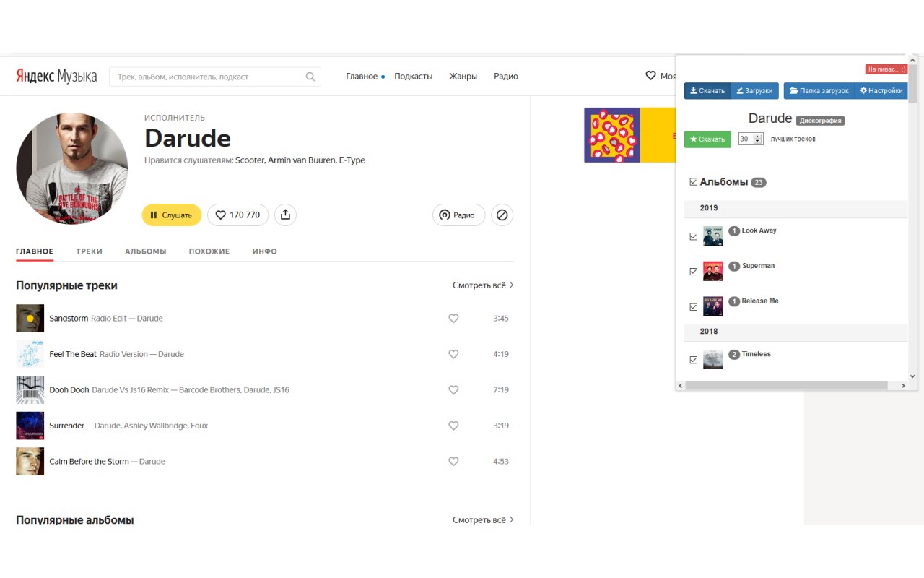The height and width of the screenshot is (578, 924).
Task: Like the Feel The Beat track
Action: (x=453, y=354)
